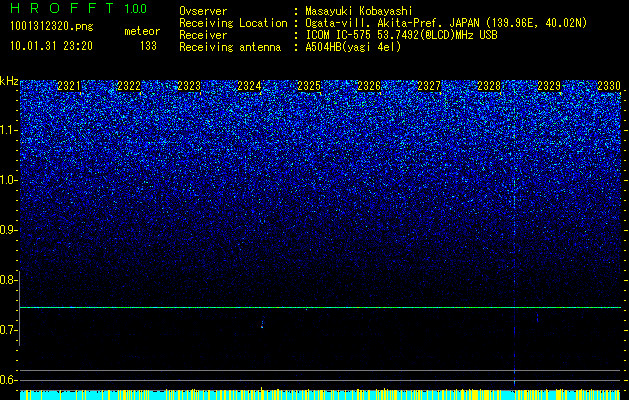Click time marker 2323
Screen dimensions: 629x400
point(189,86)
